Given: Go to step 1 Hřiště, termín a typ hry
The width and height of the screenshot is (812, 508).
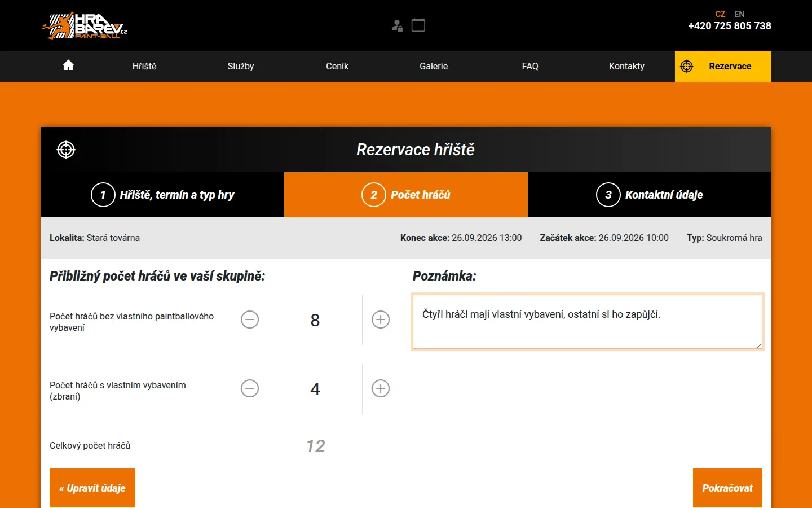Looking at the screenshot, I should pyautogui.click(x=162, y=195).
